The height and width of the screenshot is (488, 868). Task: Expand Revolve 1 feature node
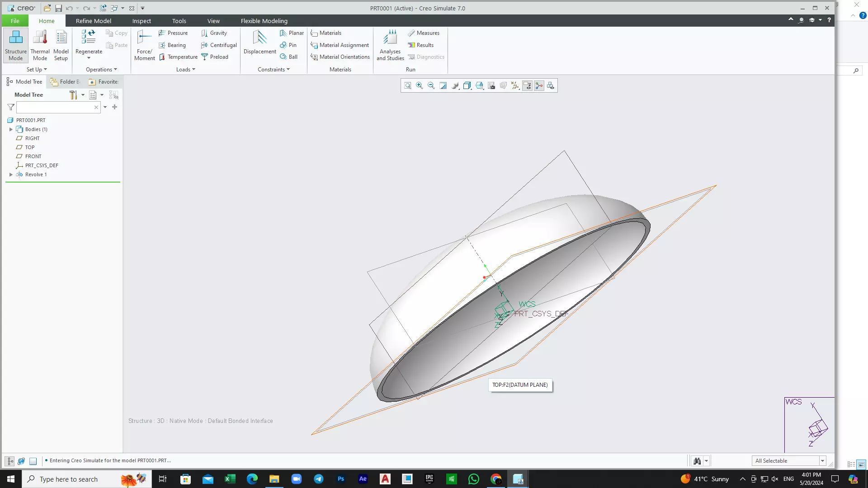11,174
